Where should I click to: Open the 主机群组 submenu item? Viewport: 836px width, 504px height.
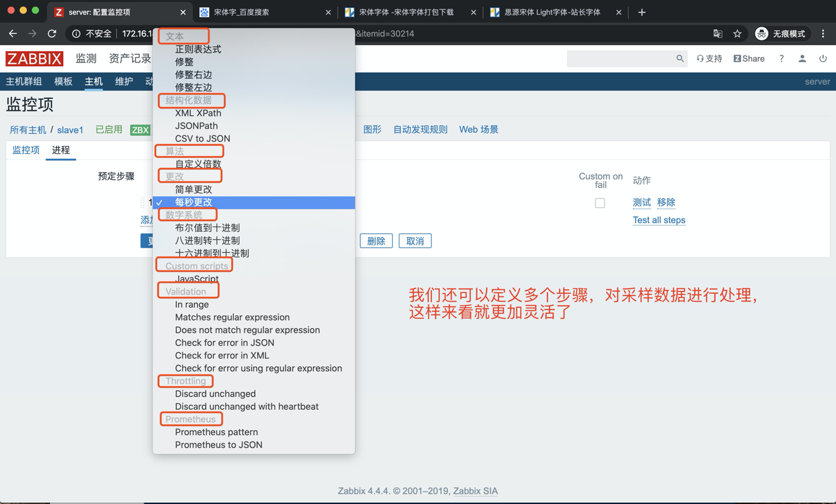point(24,81)
